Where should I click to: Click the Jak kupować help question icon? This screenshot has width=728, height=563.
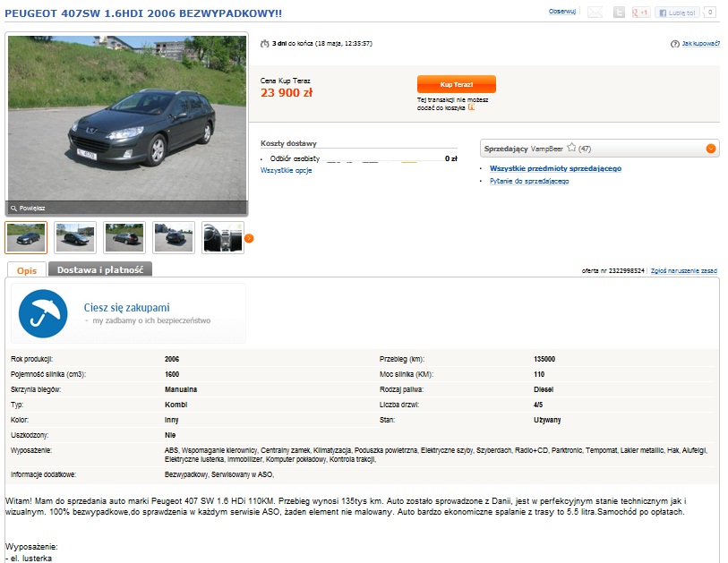tap(674, 44)
